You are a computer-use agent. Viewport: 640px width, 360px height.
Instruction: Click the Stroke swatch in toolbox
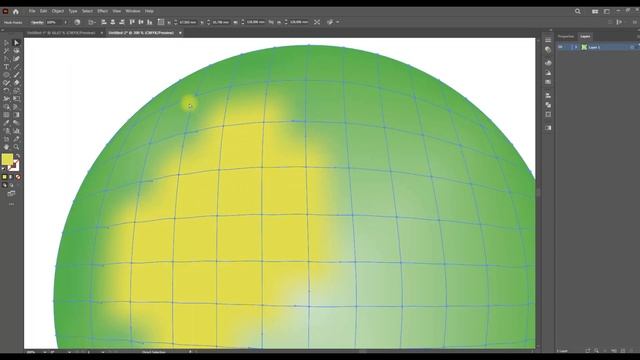point(14,166)
